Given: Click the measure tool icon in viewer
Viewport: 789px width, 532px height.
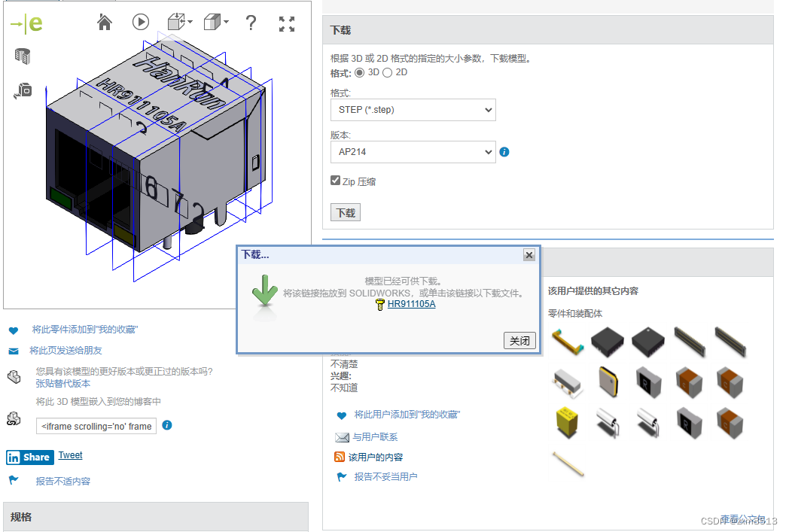Looking at the screenshot, I should [23, 90].
